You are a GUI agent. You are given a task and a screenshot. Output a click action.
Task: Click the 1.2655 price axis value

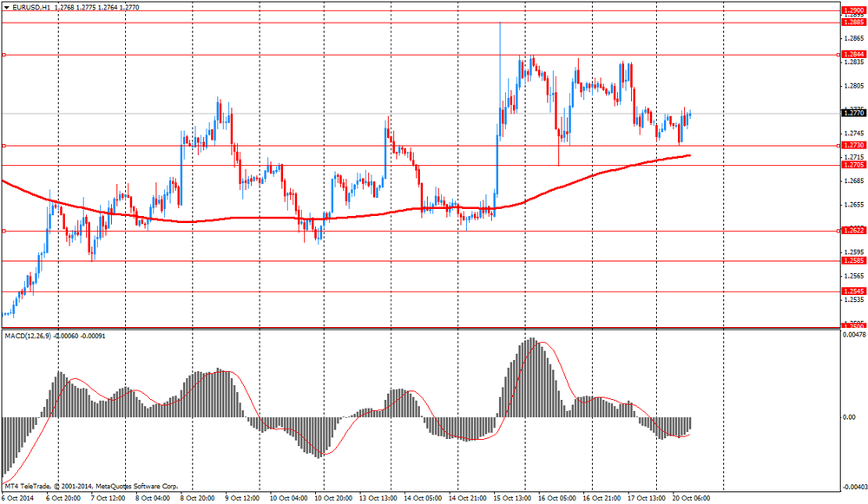point(855,205)
